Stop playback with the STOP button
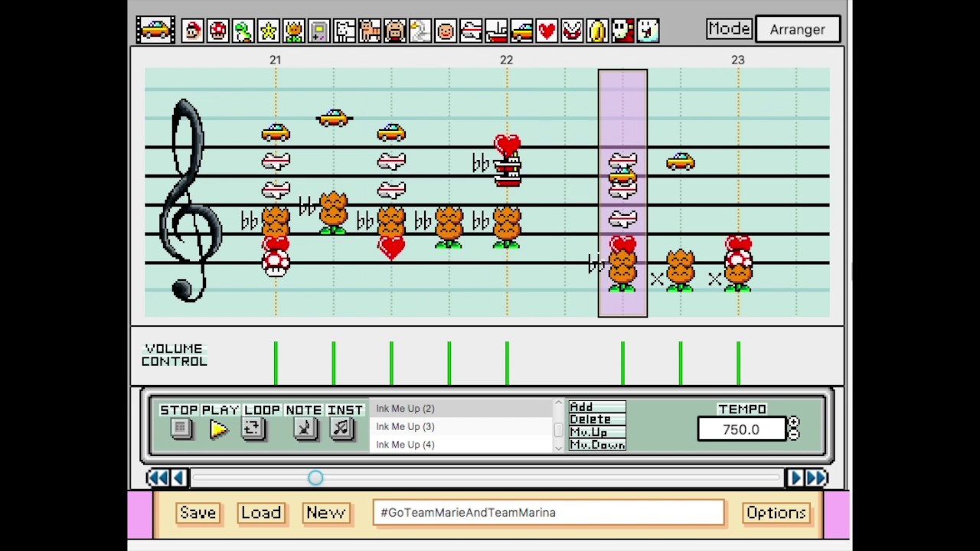 click(x=181, y=429)
